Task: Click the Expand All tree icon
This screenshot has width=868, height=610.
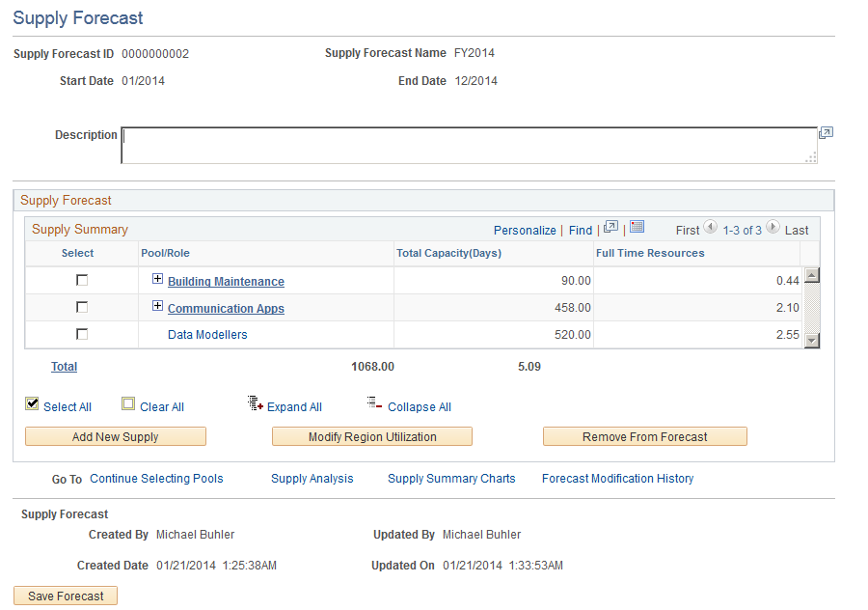Action: click(256, 403)
